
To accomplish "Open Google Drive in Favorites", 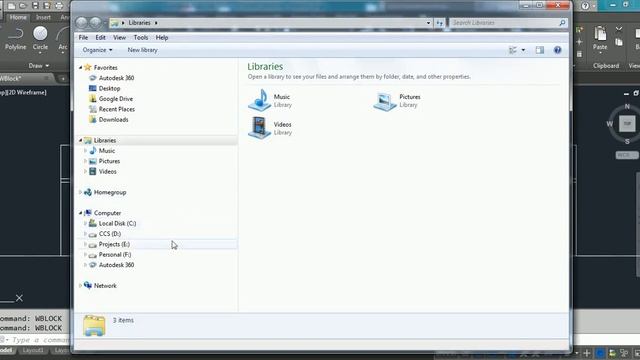I will pos(116,99).
